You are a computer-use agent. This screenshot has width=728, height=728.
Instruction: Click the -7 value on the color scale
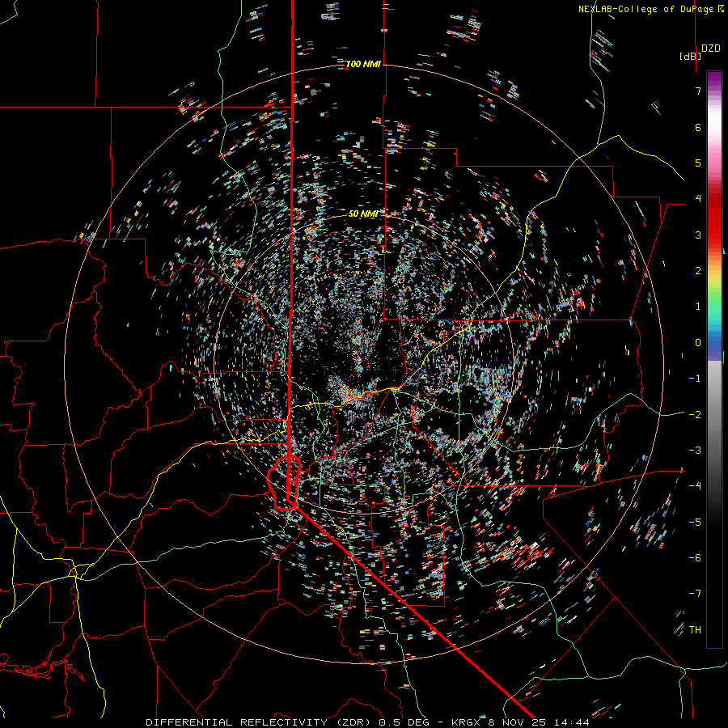click(695, 594)
